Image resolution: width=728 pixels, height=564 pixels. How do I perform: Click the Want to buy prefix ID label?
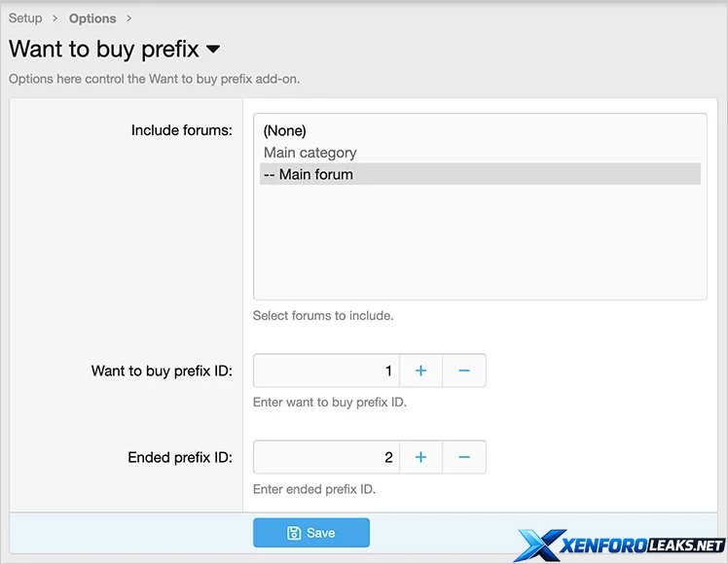click(162, 370)
